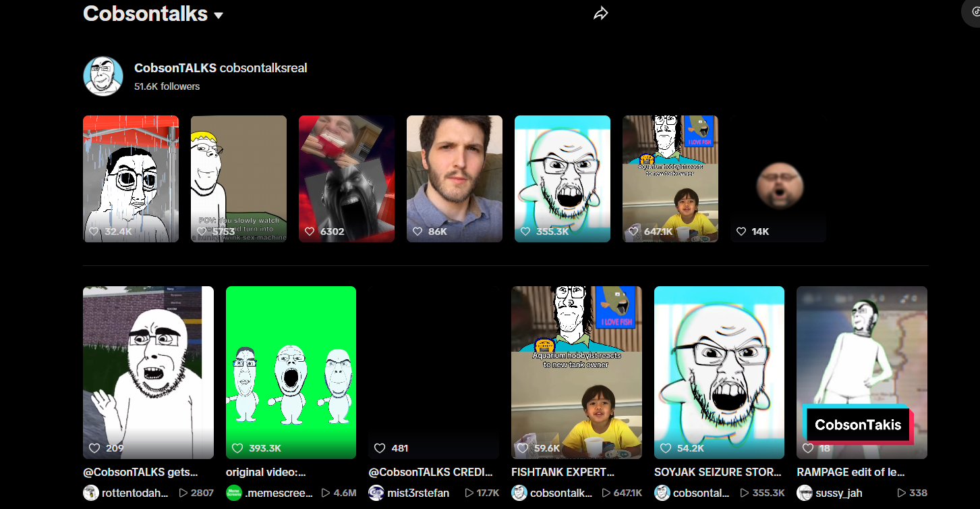Click the heart icon beside 355.3K likes
980x509 pixels.
click(x=525, y=232)
